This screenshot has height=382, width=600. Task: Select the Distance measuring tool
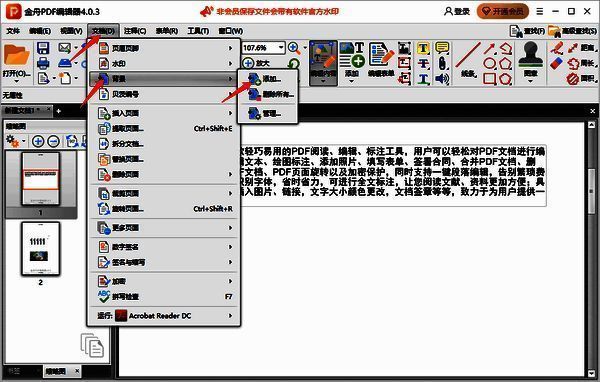pos(581,48)
